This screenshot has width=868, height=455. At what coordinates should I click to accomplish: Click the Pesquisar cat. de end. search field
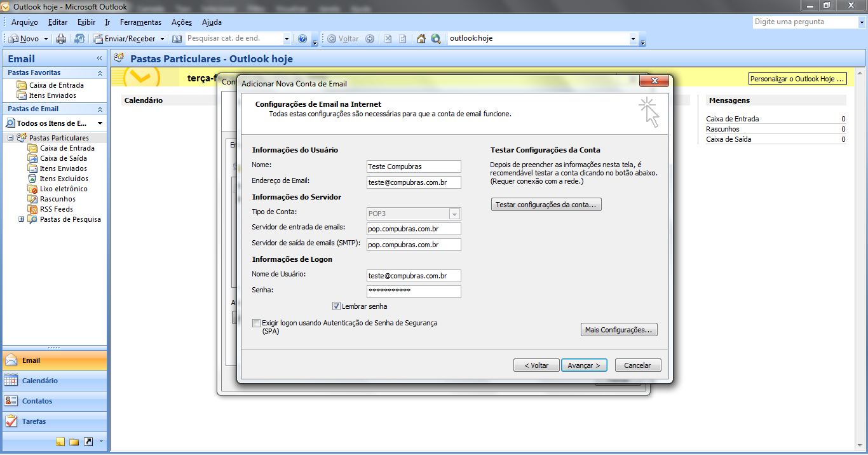click(233, 39)
